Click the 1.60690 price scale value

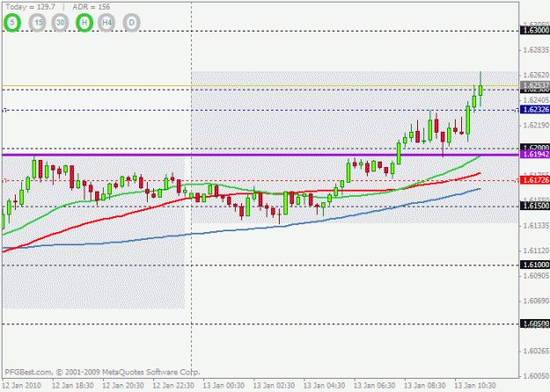click(x=536, y=301)
